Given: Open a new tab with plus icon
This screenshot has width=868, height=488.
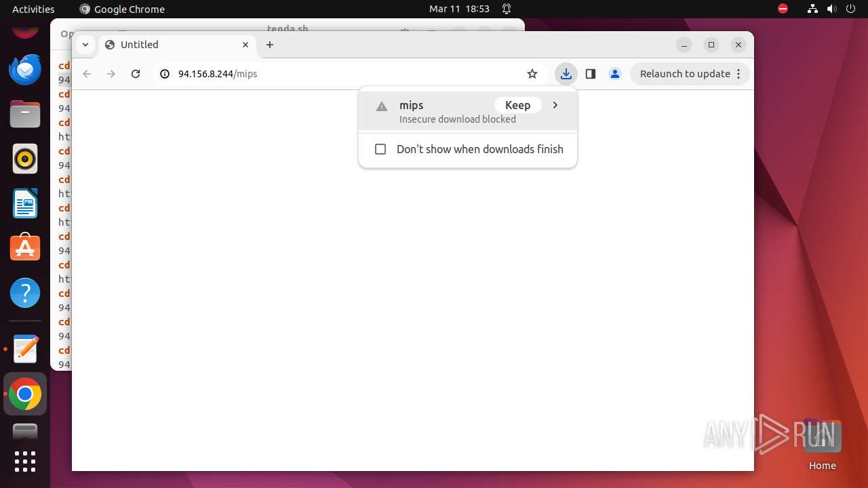Looking at the screenshot, I should point(270,45).
